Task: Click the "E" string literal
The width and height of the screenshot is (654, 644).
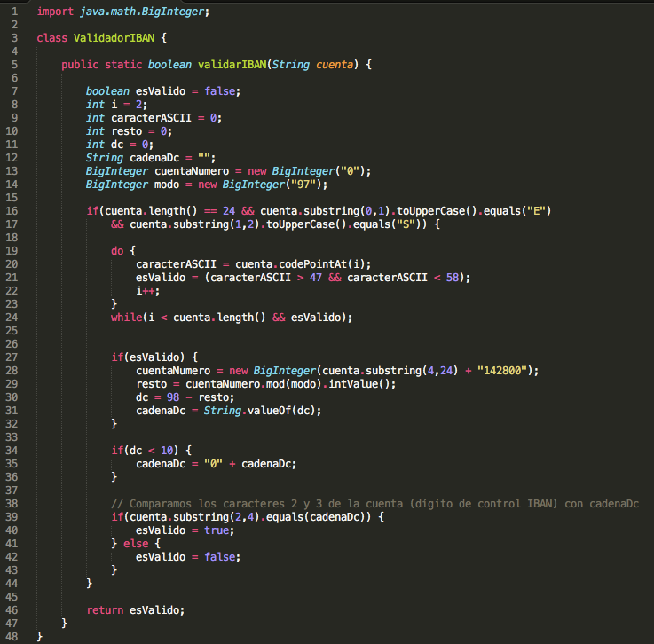Action: click(536, 211)
